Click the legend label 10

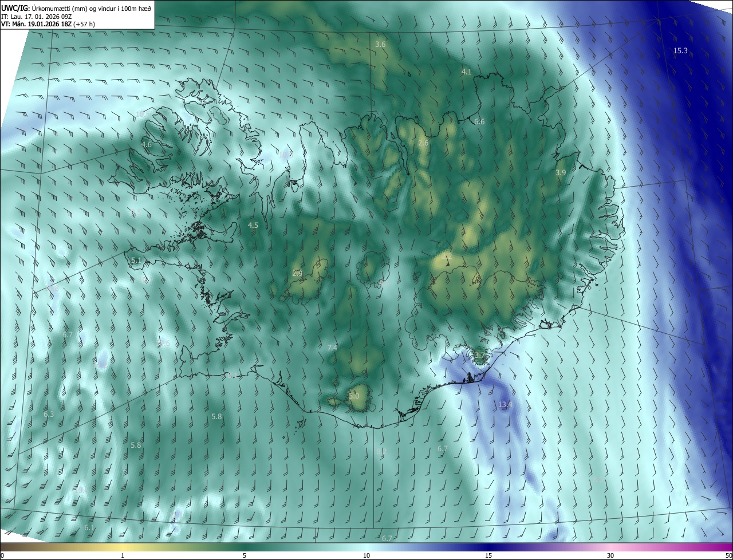(x=366, y=555)
